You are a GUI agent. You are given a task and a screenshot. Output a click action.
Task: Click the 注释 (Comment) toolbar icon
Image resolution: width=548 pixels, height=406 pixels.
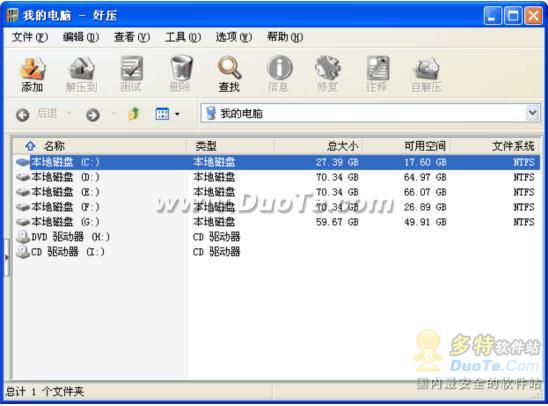[x=377, y=74]
